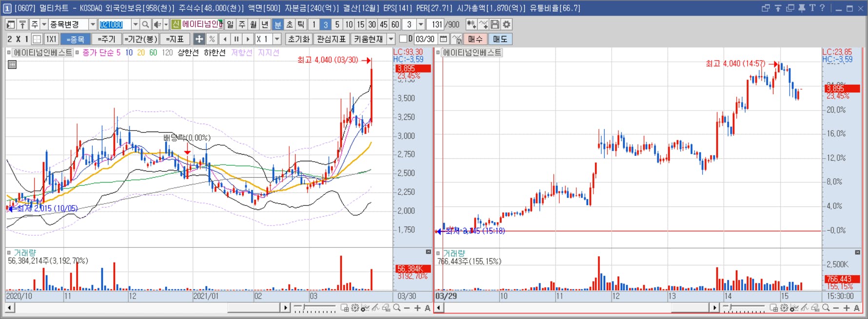868x319 pixels.
Task: Click the 초기화 reset button
Action: click(x=298, y=39)
